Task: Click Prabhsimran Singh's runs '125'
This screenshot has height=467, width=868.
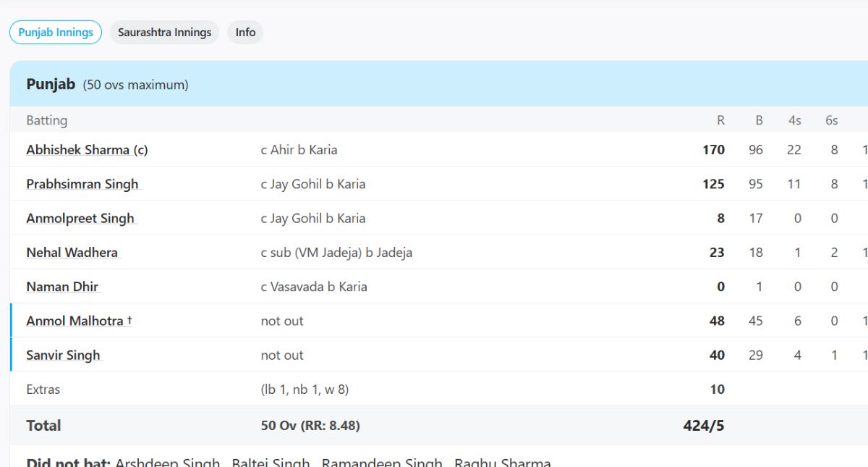Action: 713,184
